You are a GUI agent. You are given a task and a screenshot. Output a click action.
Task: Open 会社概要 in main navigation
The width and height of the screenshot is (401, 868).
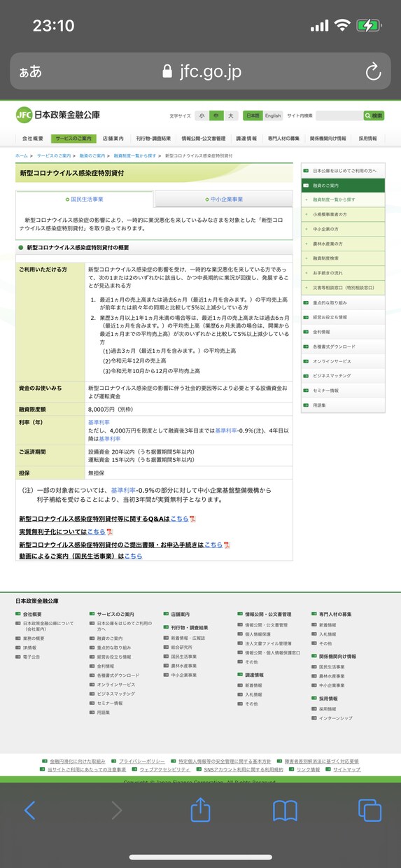(33, 139)
